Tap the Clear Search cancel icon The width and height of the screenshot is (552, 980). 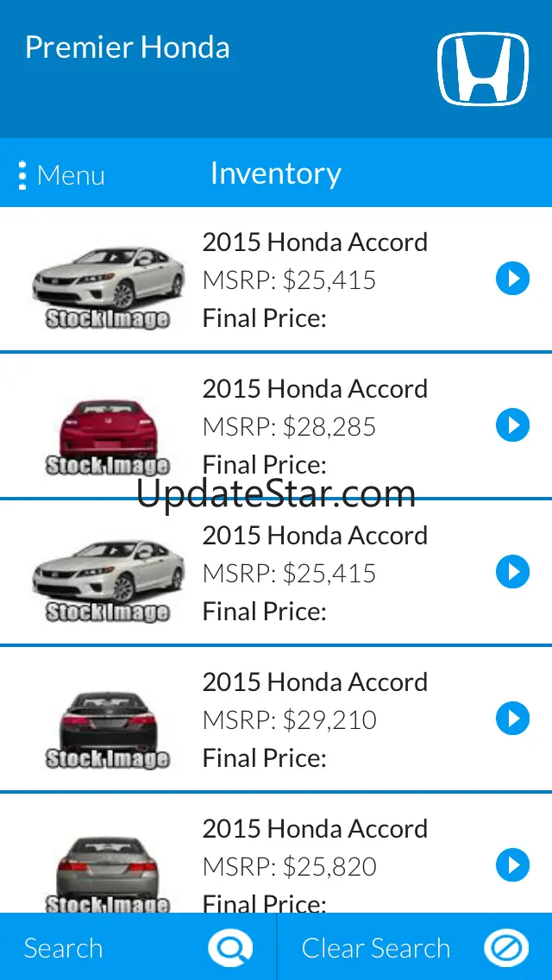pyautogui.click(x=505, y=947)
